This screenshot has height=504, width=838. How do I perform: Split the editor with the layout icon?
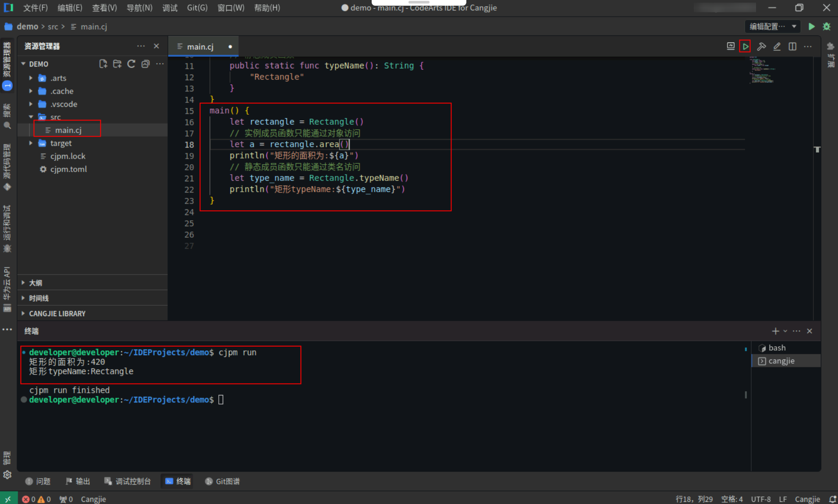[x=792, y=46]
